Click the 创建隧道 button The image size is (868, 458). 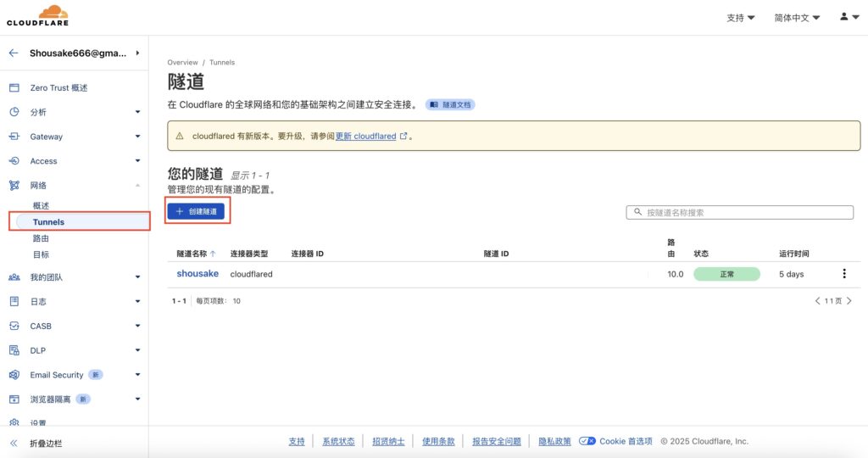[196, 211]
